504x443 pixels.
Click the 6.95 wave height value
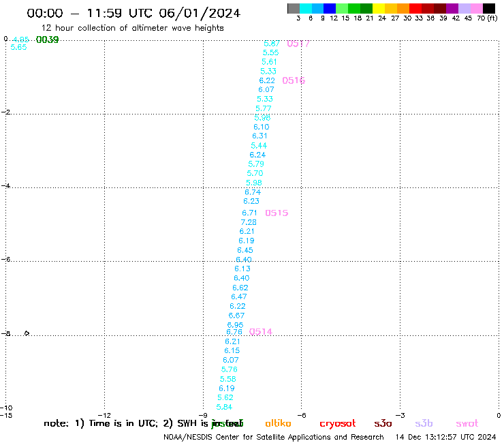point(235,325)
